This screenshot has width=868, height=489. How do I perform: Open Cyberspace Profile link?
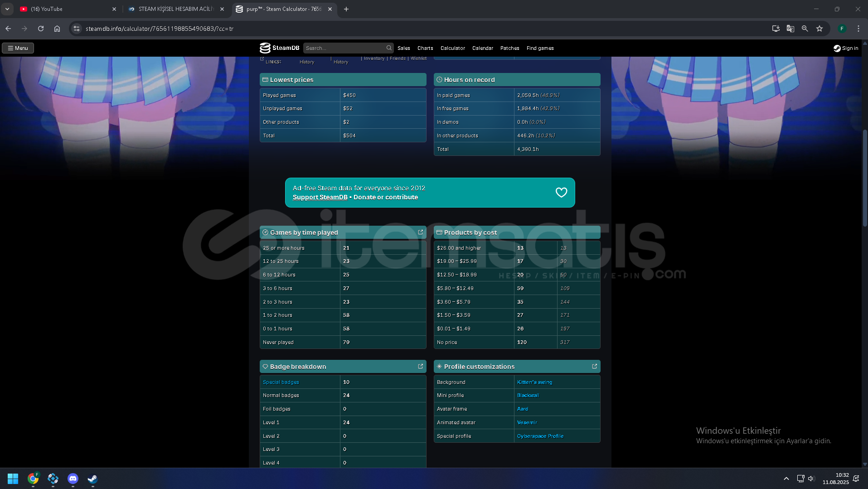click(x=540, y=436)
